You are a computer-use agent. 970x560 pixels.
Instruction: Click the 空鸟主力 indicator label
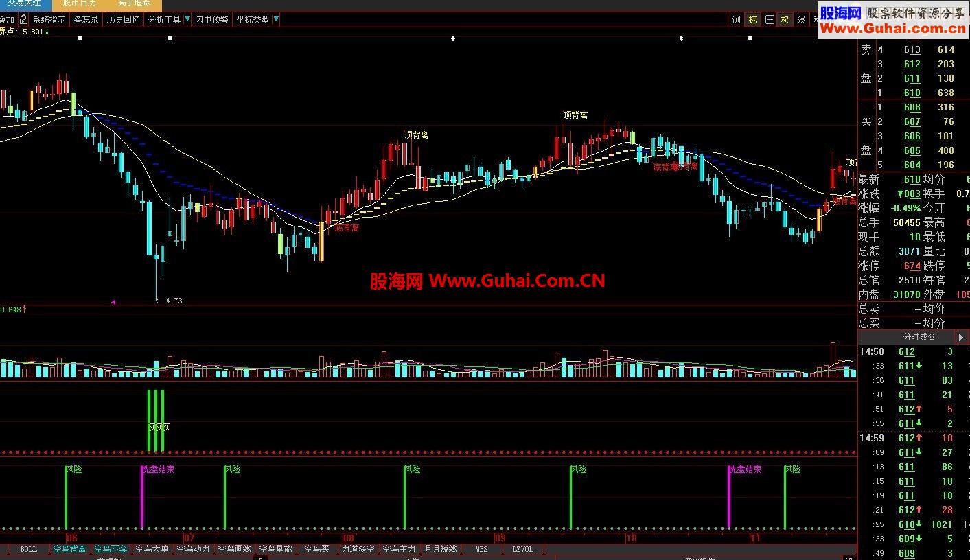pos(399,549)
